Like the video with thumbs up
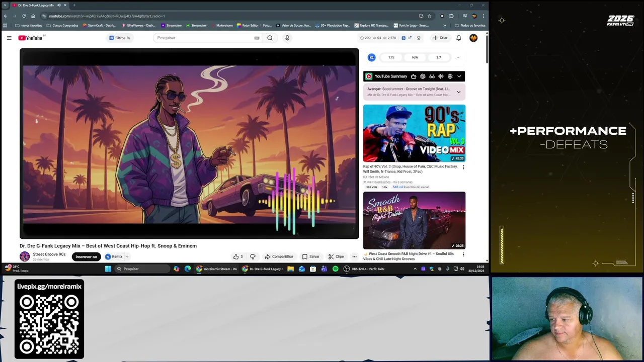644x362 pixels. coord(237,256)
